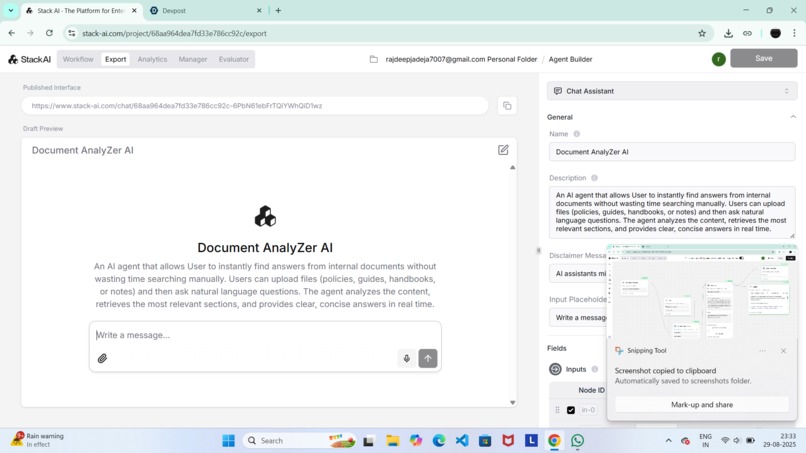Open Chrome's three-dot menu
The image size is (806, 453).
tap(794, 33)
